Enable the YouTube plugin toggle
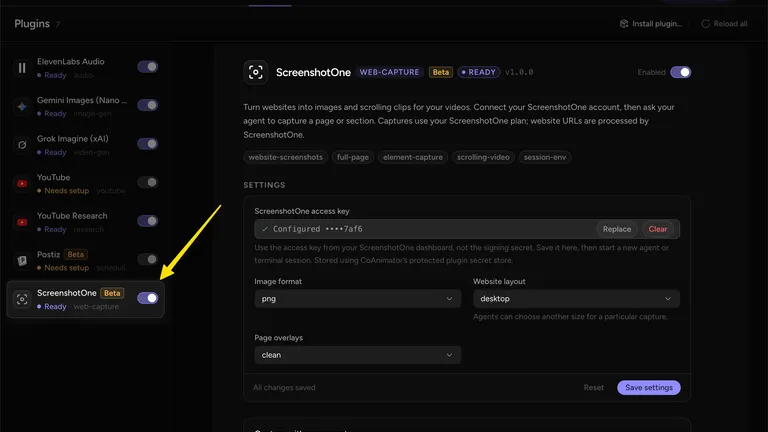This screenshot has height=432, width=768. [147, 182]
